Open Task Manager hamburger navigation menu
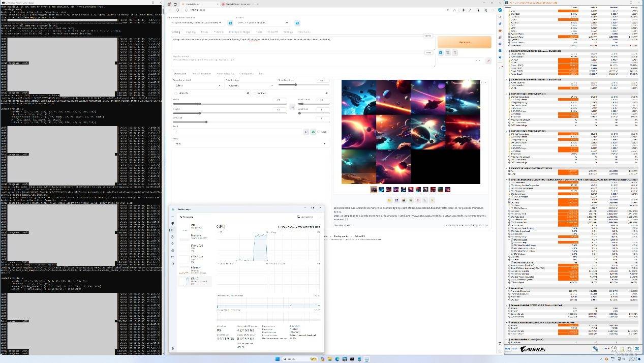Screen dimensions: 644x363 (x=173, y=217)
